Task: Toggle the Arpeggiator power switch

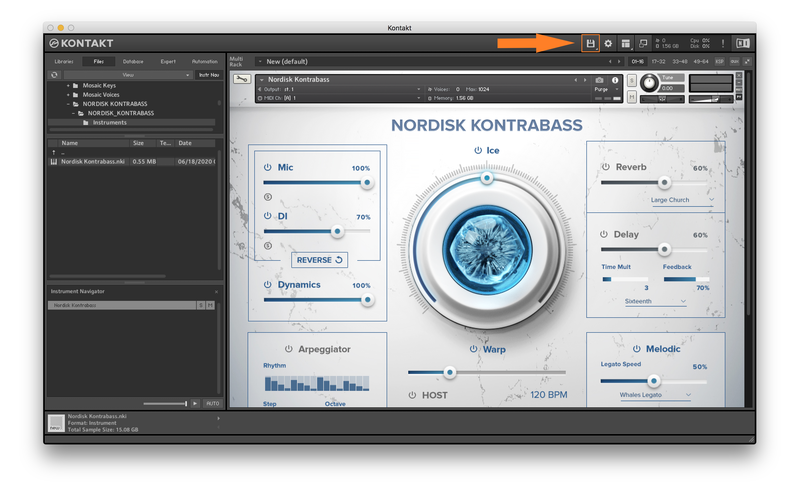Action: [288, 349]
